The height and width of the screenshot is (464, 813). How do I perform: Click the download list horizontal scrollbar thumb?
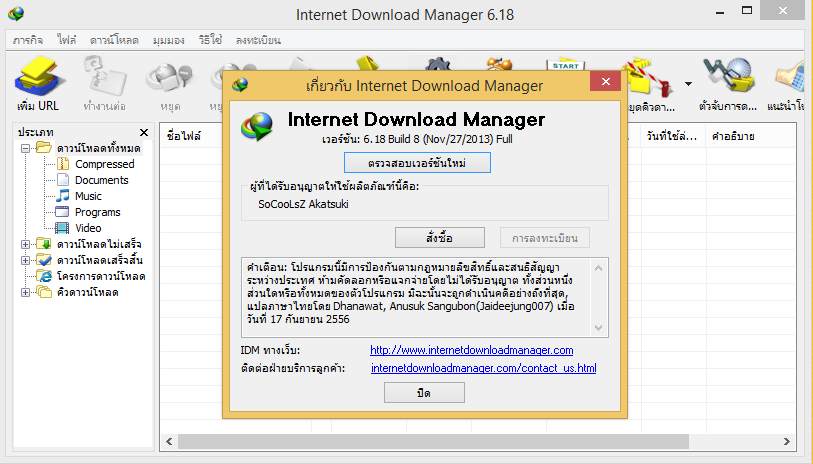pos(433,441)
